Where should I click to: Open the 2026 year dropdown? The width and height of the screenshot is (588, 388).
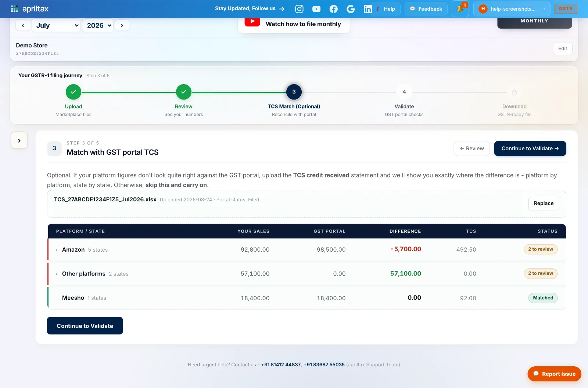(98, 25)
